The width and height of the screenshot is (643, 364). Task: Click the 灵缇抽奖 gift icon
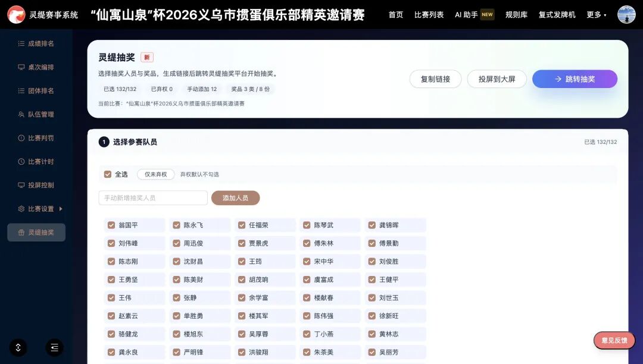click(21, 233)
